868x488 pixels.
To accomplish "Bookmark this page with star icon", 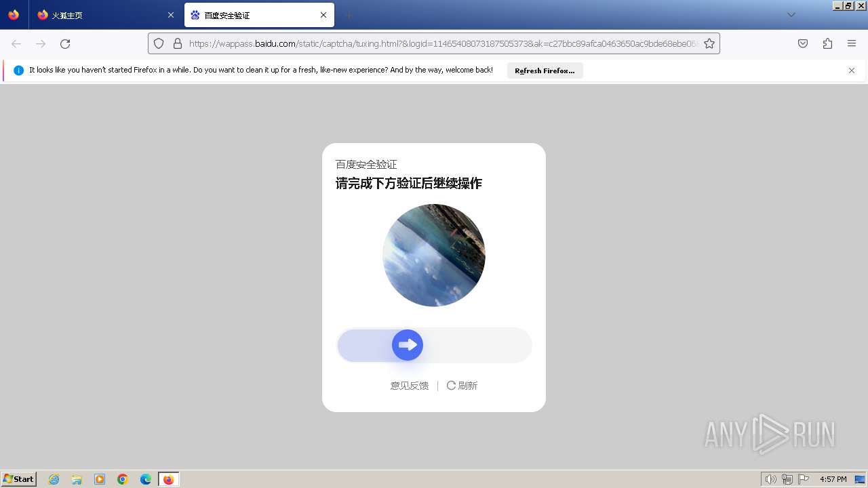I will [x=709, y=43].
